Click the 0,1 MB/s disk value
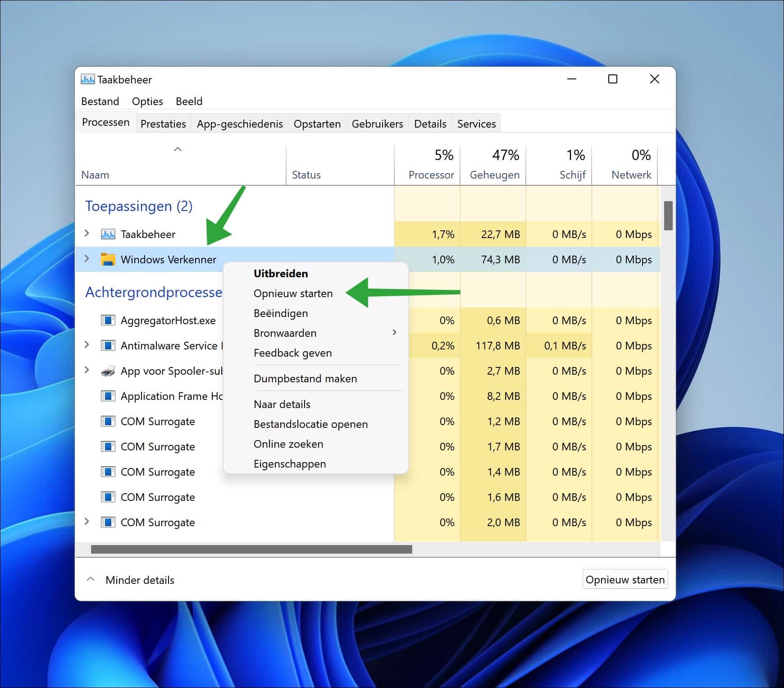 565,346
